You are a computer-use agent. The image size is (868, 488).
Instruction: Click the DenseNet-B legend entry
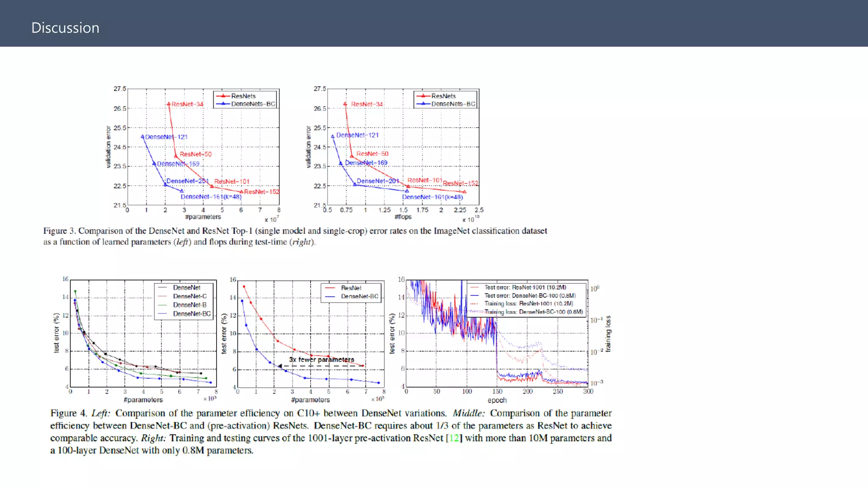pos(189,305)
